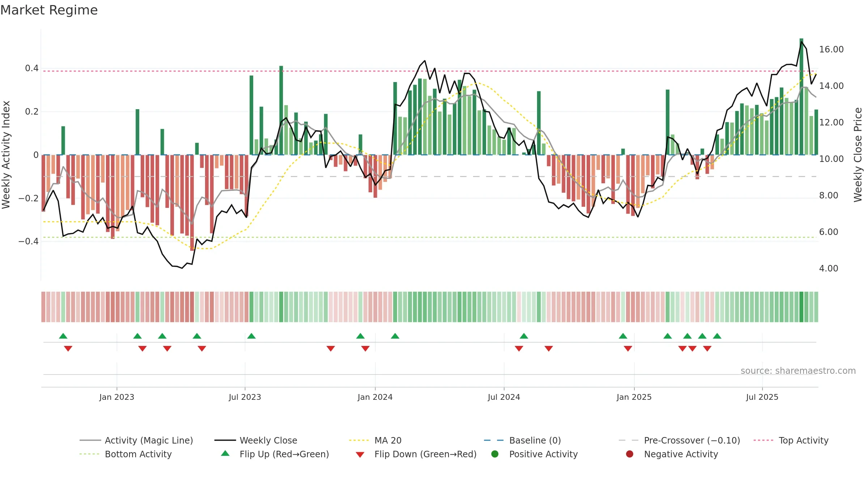The image size is (868, 488).
Task: Click the Positive Activity green circle icon
Action: click(x=495, y=454)
